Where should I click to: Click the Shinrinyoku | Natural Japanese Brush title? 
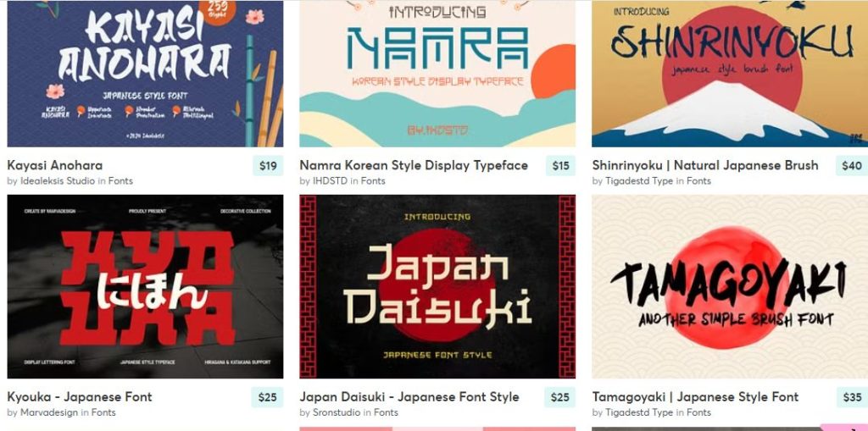705,165
